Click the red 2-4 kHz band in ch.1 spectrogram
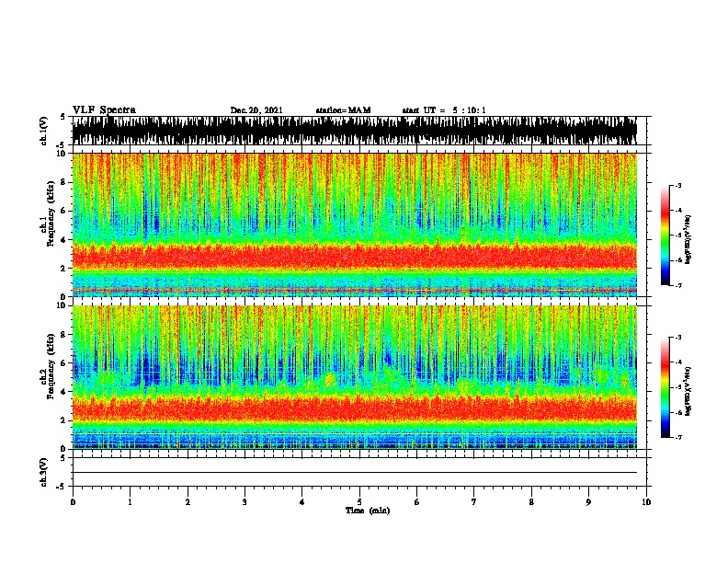The height and width of the screenshot is (563, 728). (354, 257)
